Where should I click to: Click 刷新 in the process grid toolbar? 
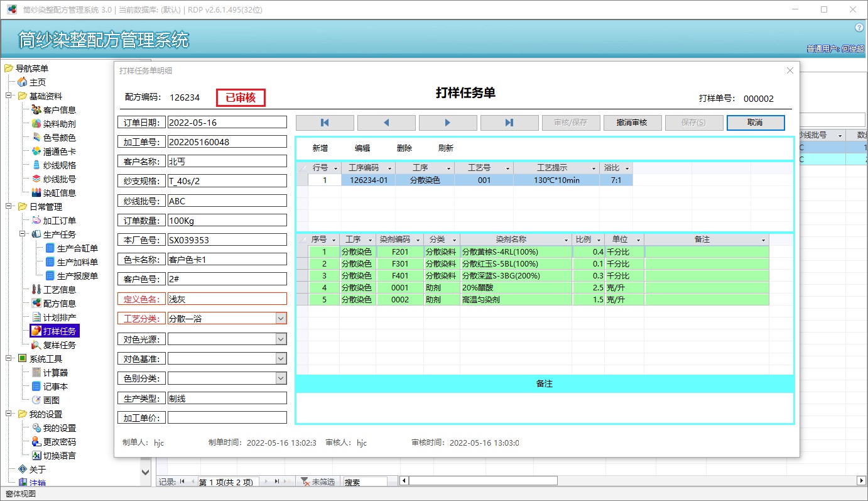coord(446,148)
